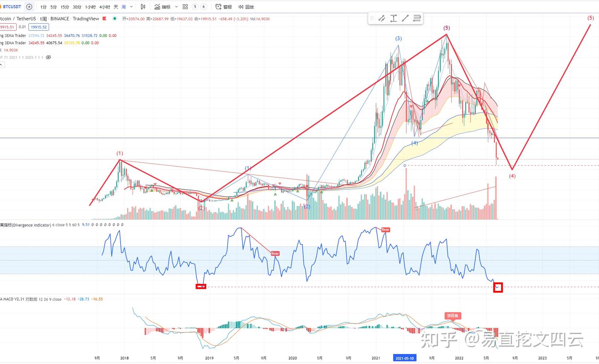Click the red (4) wave label
The height and width of the screenshot is (364, 599).
(x=512, y=176)
